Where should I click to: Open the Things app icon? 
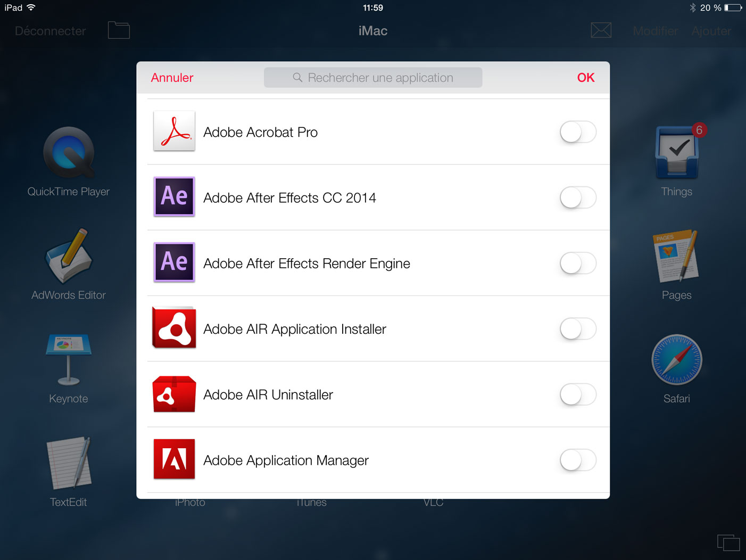[x=676, y=153]
